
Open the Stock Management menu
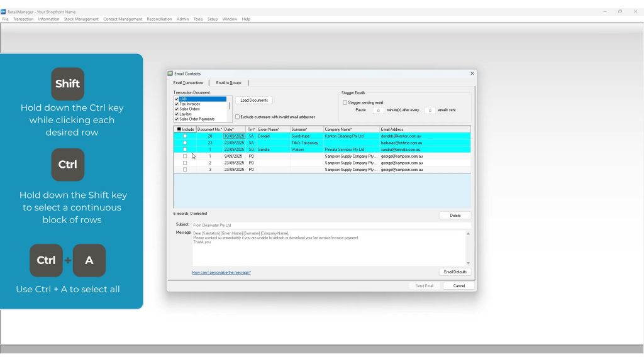[x=80, y=19]
